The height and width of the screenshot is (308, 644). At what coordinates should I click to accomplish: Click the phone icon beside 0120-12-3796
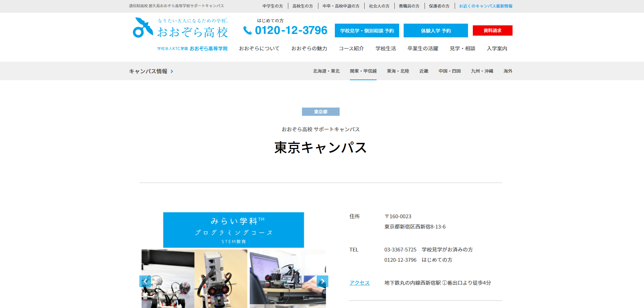point(248,30)
